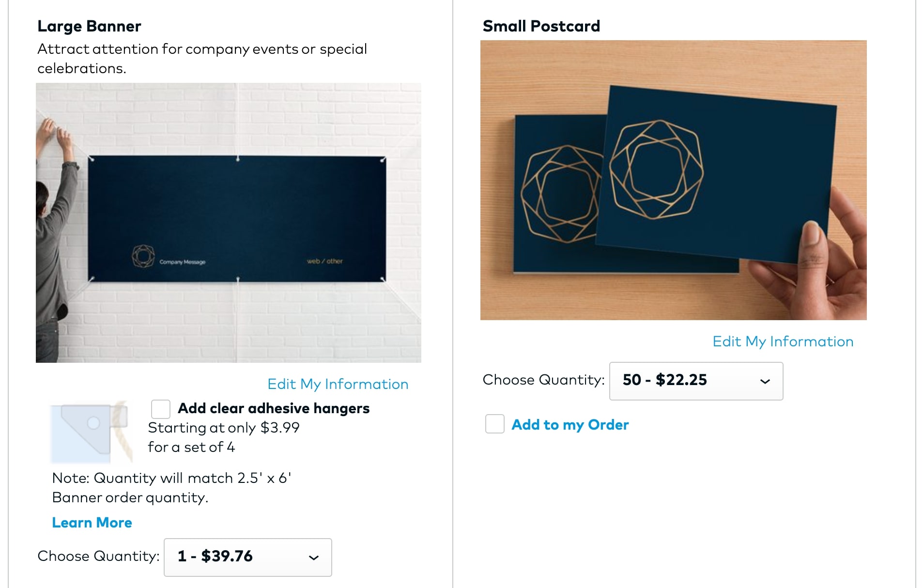Enable the clear adhesive hangers checkbox

pyautogui.click(x=161, y=409)
